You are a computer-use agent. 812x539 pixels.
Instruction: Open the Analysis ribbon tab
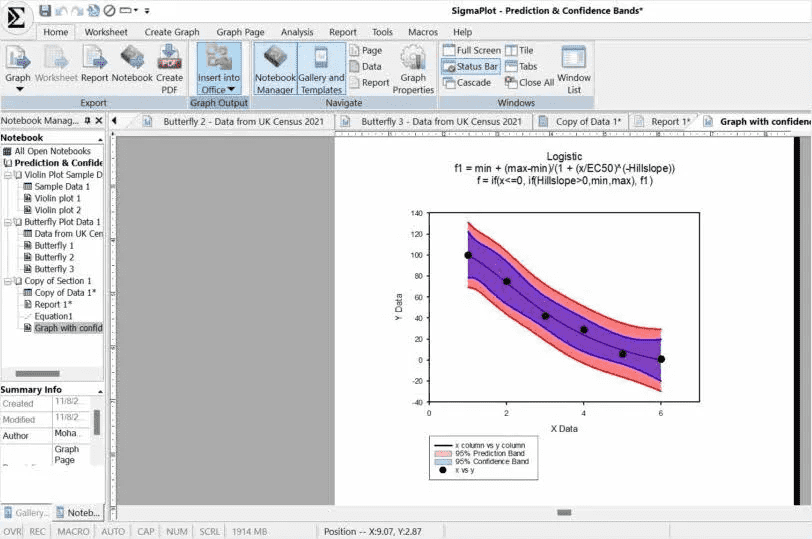click(297, 32)
